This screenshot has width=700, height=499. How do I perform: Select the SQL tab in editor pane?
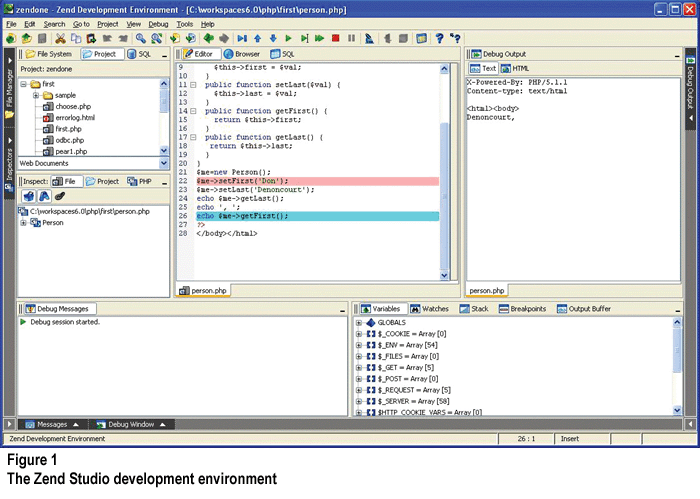coord(282,54)
